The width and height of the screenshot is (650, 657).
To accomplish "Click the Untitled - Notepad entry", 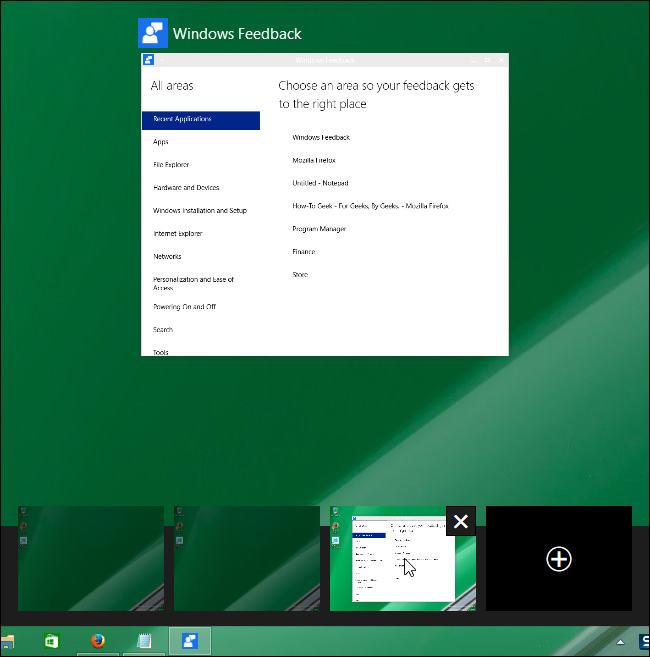I will pos(320,183).
